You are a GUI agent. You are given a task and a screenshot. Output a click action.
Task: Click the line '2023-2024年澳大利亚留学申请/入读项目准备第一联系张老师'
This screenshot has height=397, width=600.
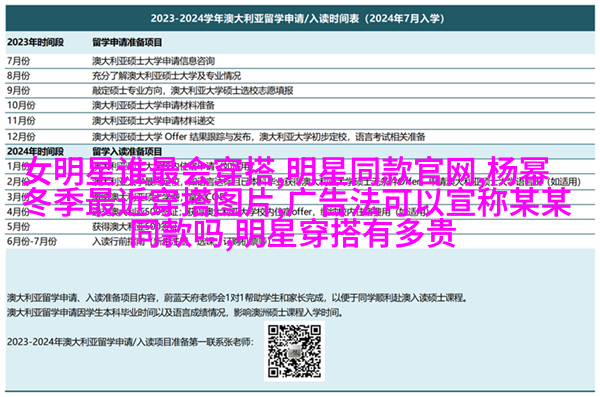pos(130,342)
